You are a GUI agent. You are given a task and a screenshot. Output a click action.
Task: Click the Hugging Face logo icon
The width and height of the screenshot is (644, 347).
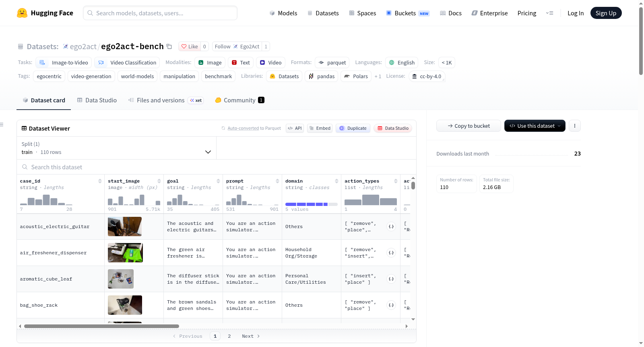[22, 13]
